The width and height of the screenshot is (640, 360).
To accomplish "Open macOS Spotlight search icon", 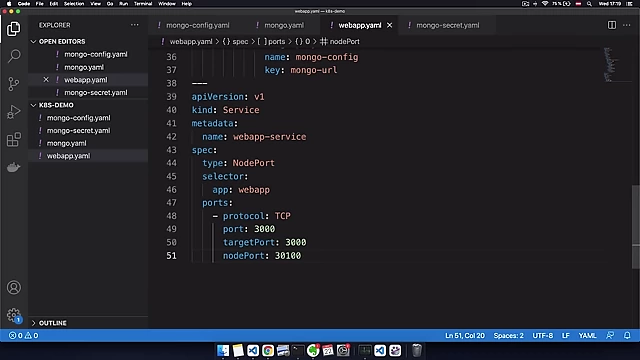I will (x=589, y=4).
